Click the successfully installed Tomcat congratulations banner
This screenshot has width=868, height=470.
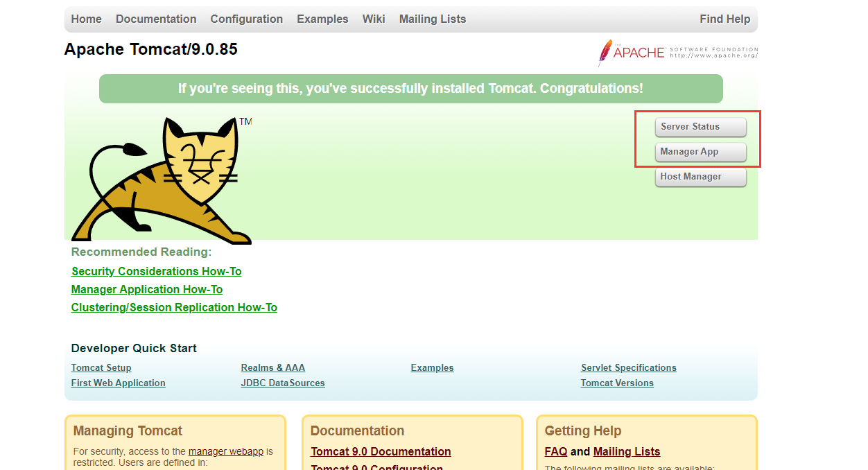pos(411,89)
